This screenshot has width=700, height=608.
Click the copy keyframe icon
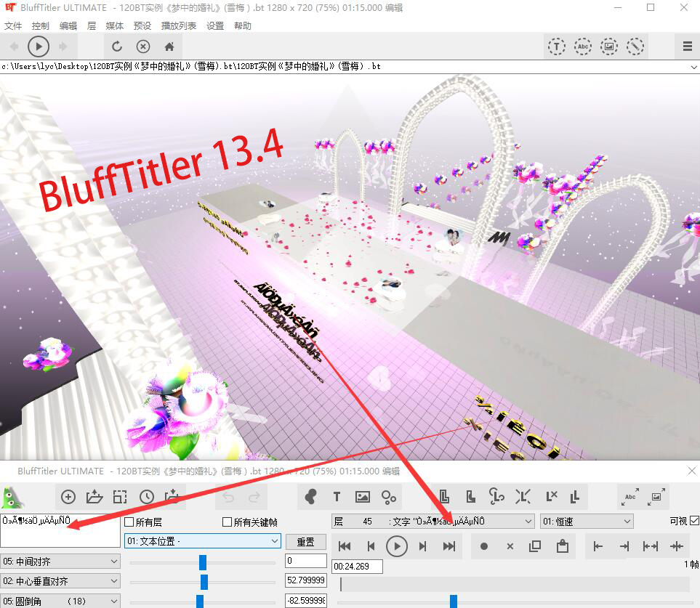point(535,546)
